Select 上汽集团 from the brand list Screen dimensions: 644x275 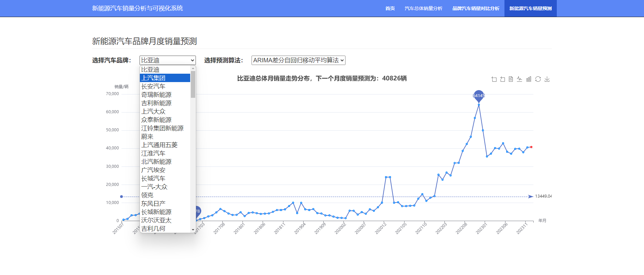click(x=165, y=78)
